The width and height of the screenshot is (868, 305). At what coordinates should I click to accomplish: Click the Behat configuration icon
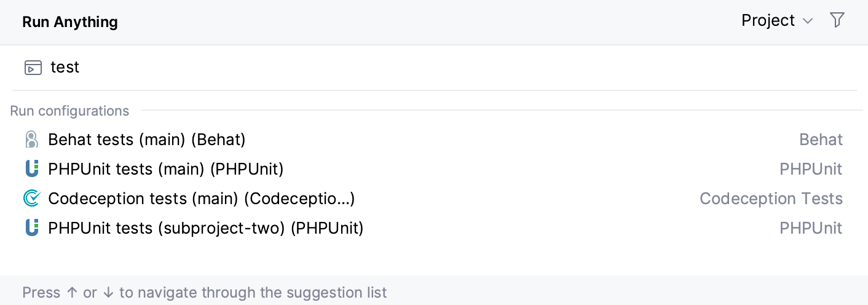coord(31,140)
